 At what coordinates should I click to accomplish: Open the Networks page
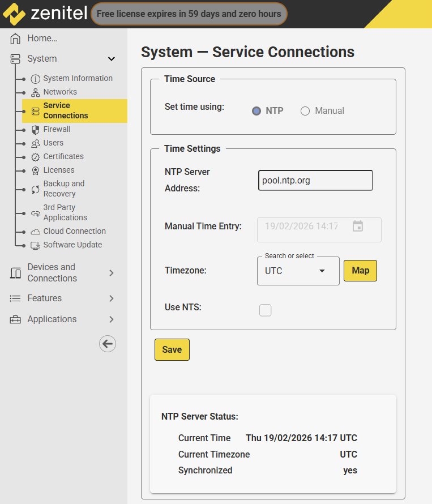coord(60,92)
